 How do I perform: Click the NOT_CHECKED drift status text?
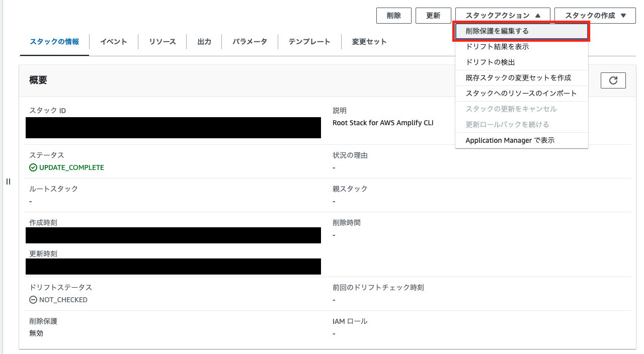point(63,300)
